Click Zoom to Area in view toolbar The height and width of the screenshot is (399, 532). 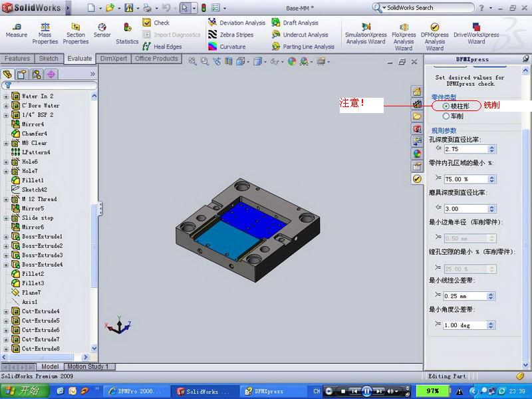(204, 61)
